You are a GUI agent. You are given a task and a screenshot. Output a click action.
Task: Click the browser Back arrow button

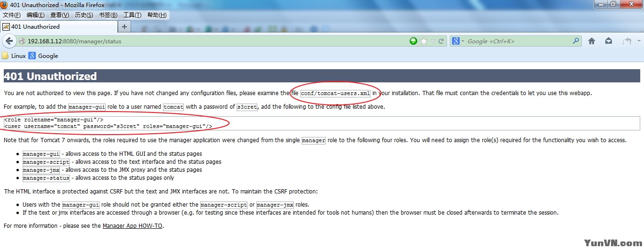tap(9, 41)
